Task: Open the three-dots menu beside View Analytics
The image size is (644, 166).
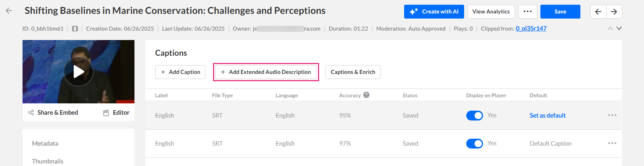Action: pyautogui.click(x=527, y=12)
